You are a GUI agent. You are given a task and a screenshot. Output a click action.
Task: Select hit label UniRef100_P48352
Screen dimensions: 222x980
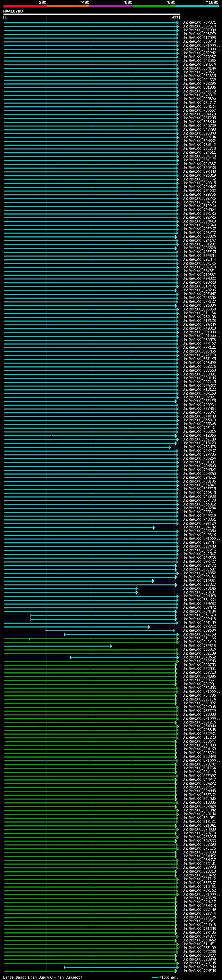pyautogui.click(x=199, y=573)
